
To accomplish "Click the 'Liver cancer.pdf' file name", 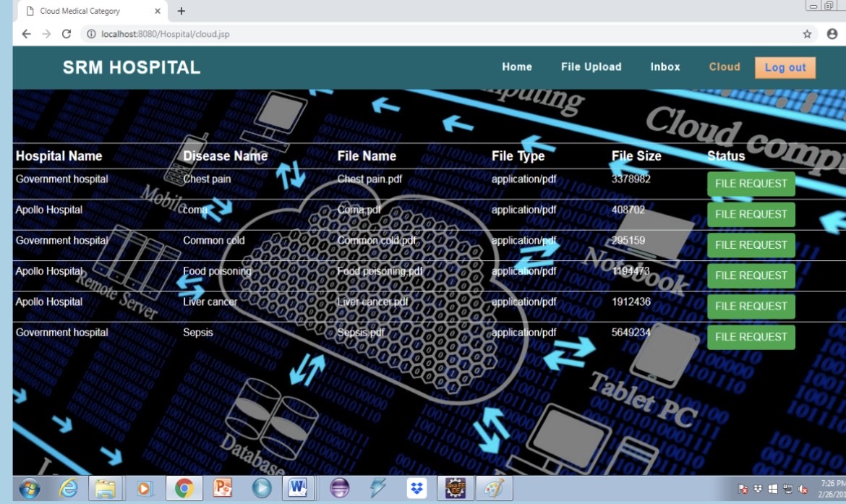I will tap(373, 302).
